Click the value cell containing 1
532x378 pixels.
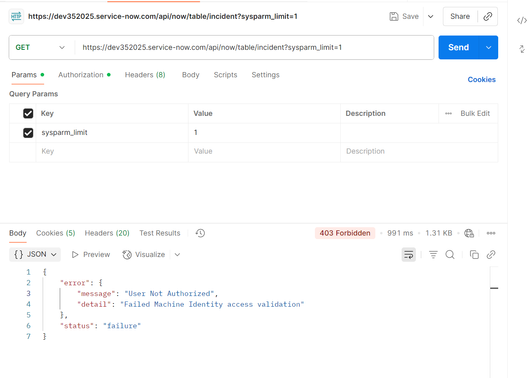pos(264,133)
